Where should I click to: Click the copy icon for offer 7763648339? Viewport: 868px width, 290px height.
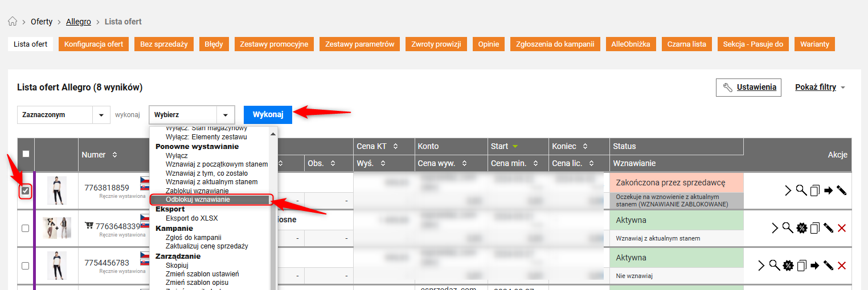point(815,228)
